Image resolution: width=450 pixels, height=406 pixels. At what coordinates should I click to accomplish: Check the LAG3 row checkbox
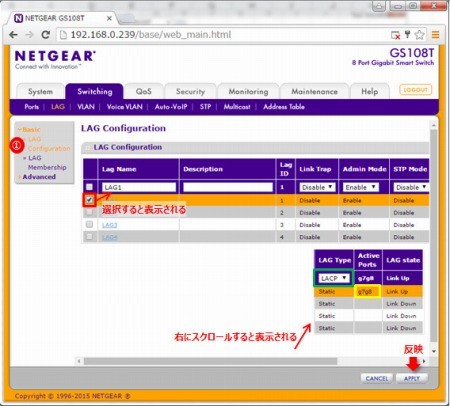(89, 224)
